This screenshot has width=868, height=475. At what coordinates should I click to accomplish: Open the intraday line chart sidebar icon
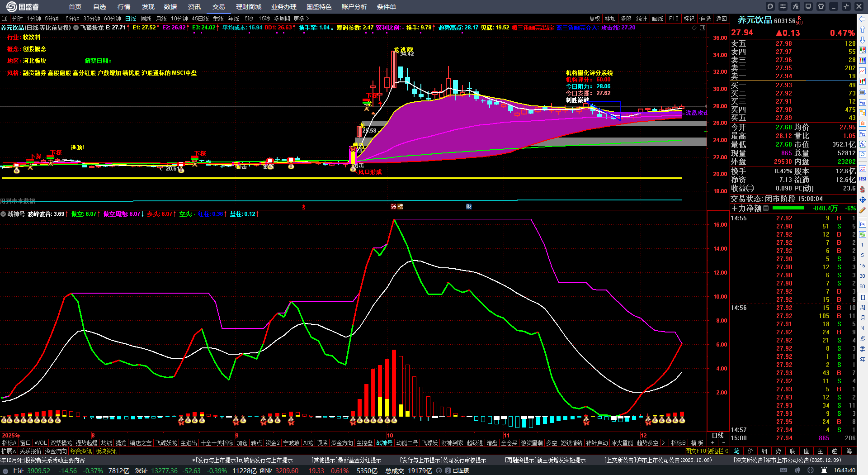point(863,71)
